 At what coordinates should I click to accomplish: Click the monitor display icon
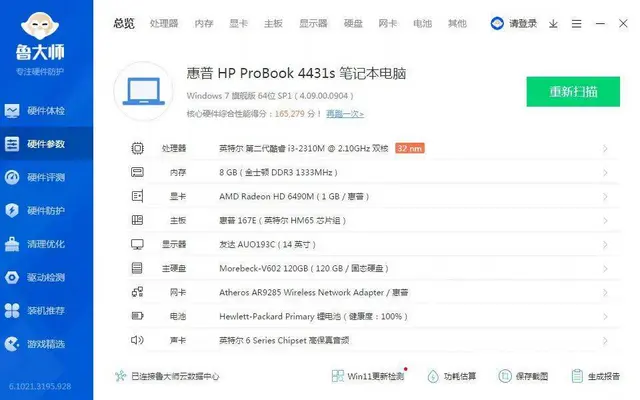(x=138, y=244)
